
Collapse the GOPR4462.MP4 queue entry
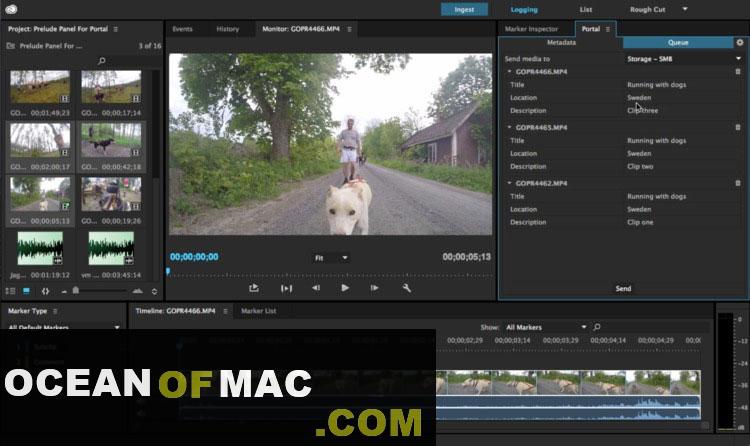(x=509, y=183)
